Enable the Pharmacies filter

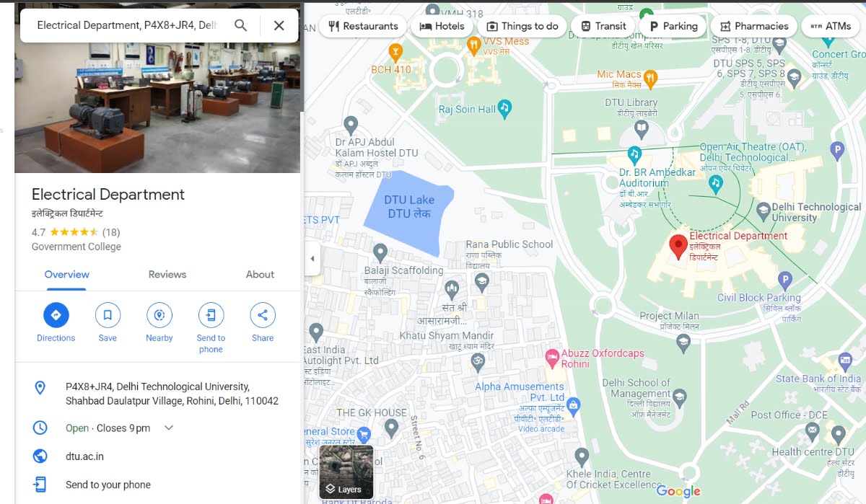coord(754,25)
